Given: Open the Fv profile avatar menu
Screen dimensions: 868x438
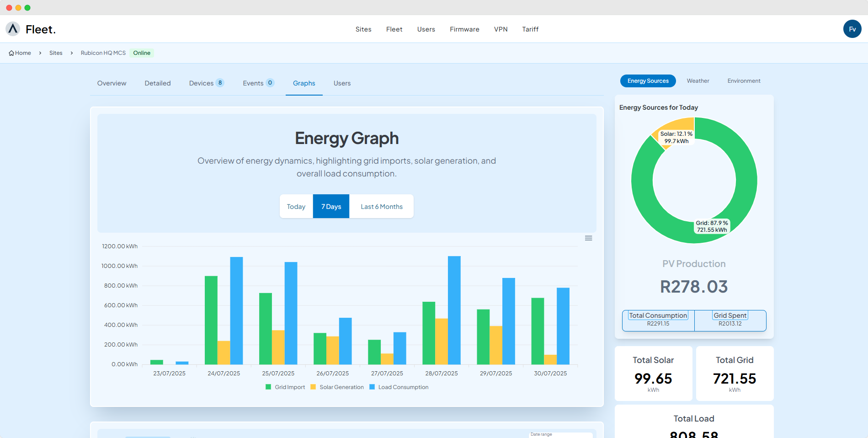Looking at the screenshot, I should [x=852, y=29].
